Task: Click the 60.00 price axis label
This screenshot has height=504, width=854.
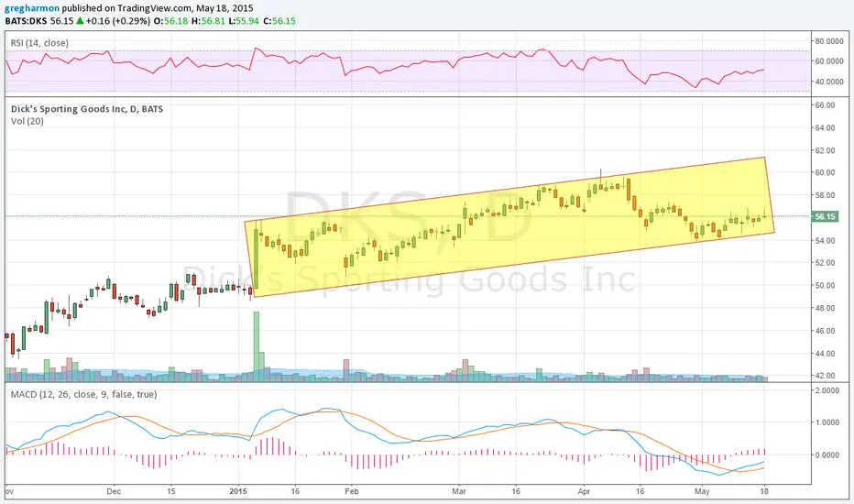Action: 825,172
